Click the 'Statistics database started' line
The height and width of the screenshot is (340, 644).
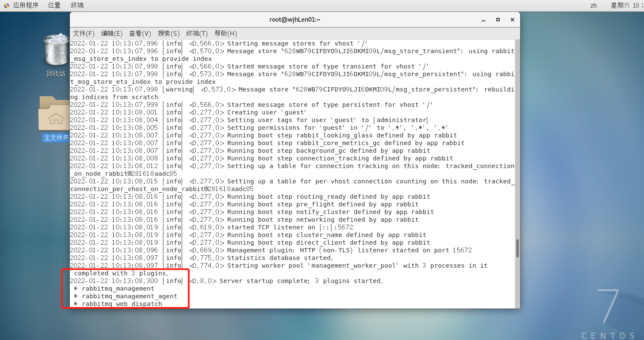pos(201,258)
